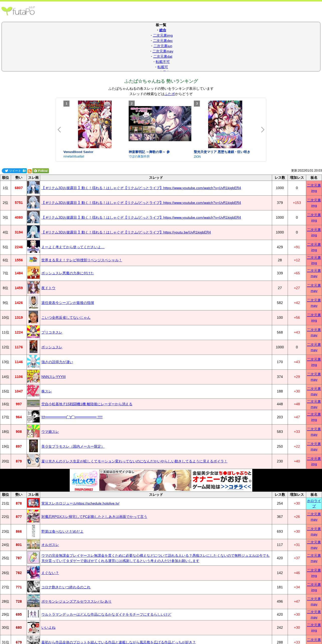Open thread ウルトラマンデッカー

click(x=106, y=614)
